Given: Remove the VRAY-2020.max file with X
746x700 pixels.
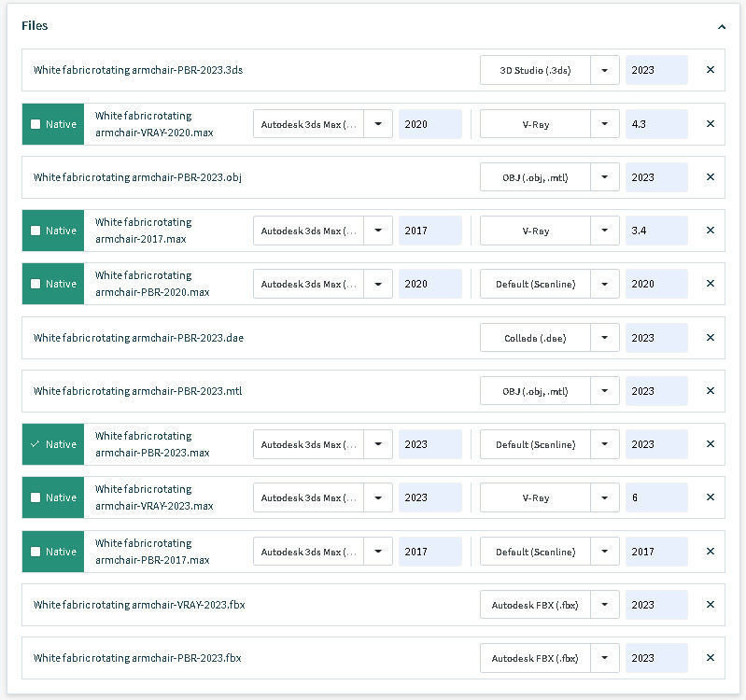Looking at the screenshot, I should (x=710, y=124).
